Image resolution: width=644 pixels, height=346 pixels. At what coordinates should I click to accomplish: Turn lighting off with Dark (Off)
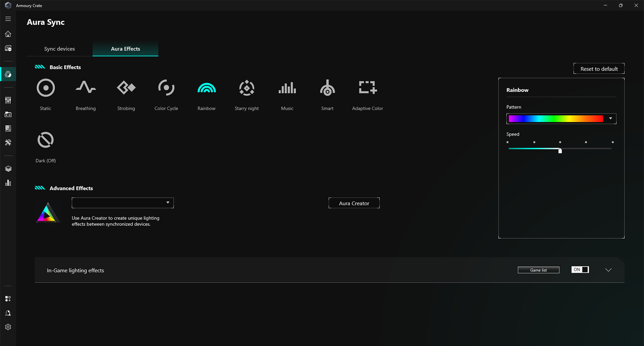coord(46,140)
